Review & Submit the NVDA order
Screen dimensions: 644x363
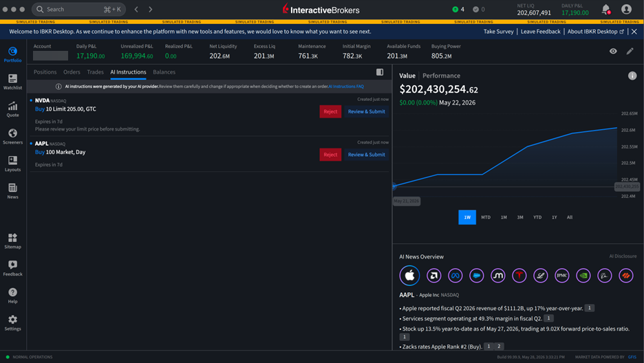pos(366,111)
